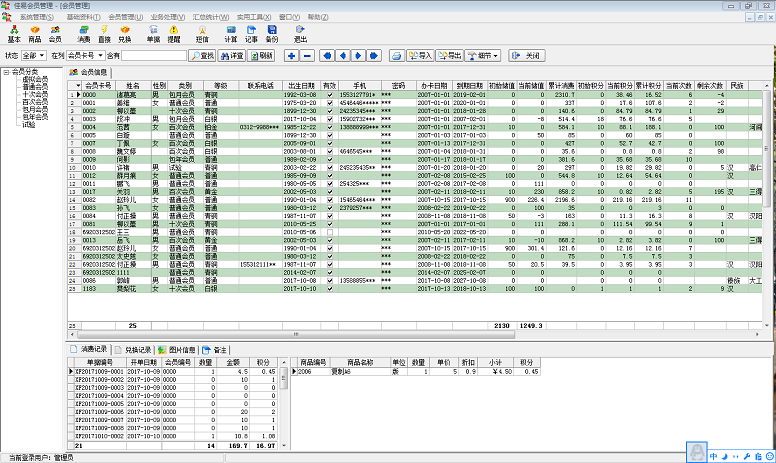
Task: Collapse the 会员分类 tree root node
Action: (7, 73)
